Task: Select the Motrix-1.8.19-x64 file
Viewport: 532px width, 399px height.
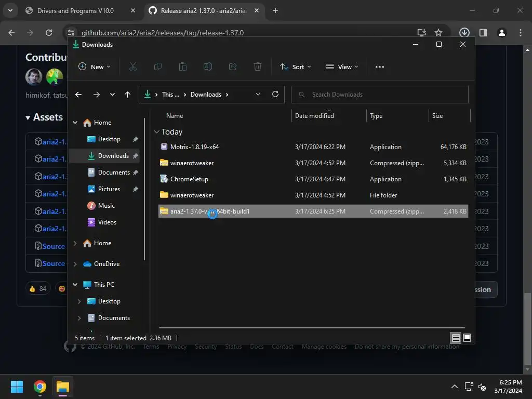Action: point(313,147)
